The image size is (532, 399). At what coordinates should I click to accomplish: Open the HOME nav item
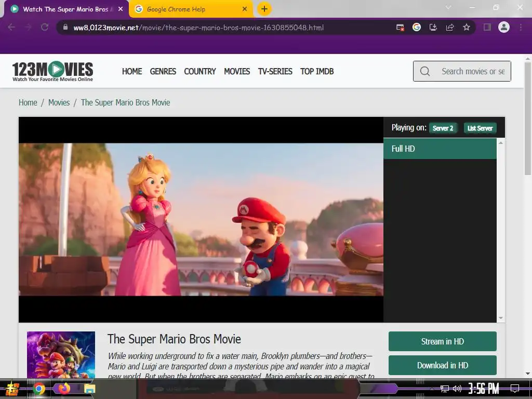click(132, 71)
